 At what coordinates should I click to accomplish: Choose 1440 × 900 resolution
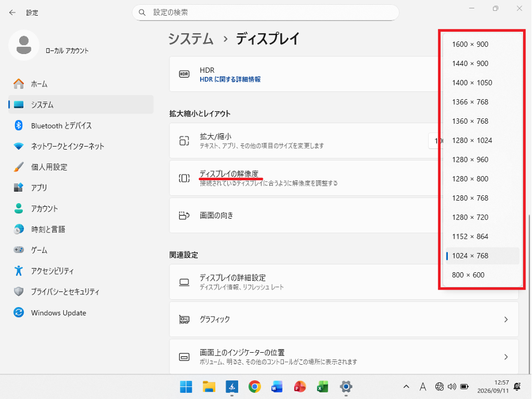tap(482, 64)
